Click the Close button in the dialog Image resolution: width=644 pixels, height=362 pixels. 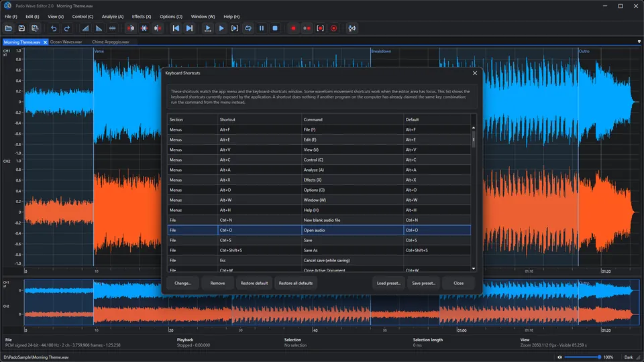point(458,283)
